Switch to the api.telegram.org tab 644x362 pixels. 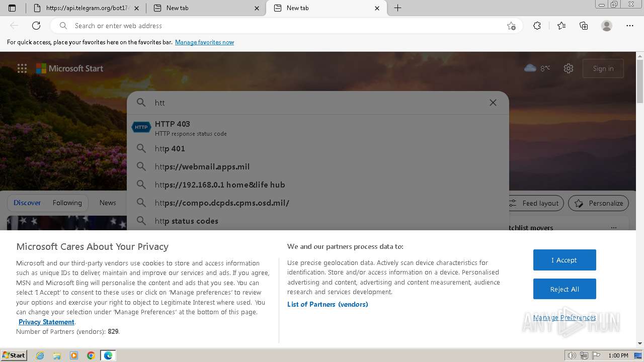85,8
